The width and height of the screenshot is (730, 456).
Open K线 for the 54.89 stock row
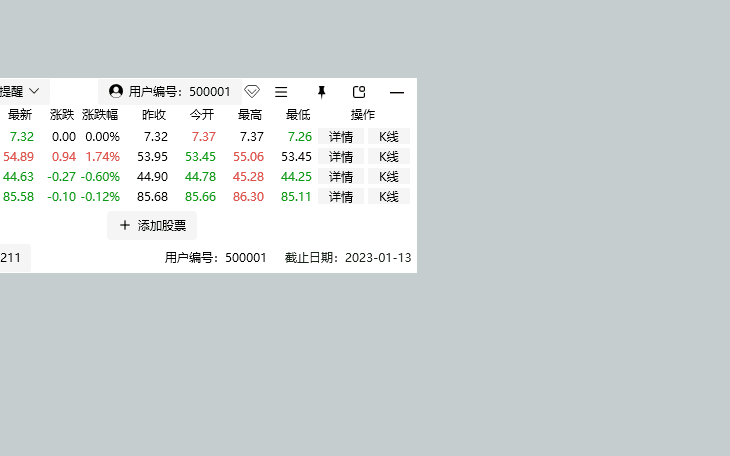point(389,157)
